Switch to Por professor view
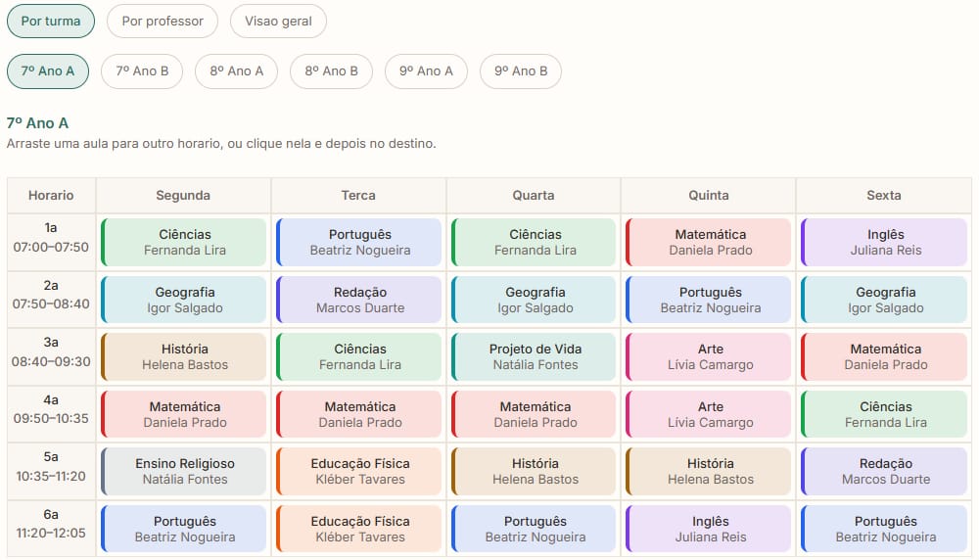The height and width of the screenshot is (560, 979). pyautogui.click(x=163, y=22)
